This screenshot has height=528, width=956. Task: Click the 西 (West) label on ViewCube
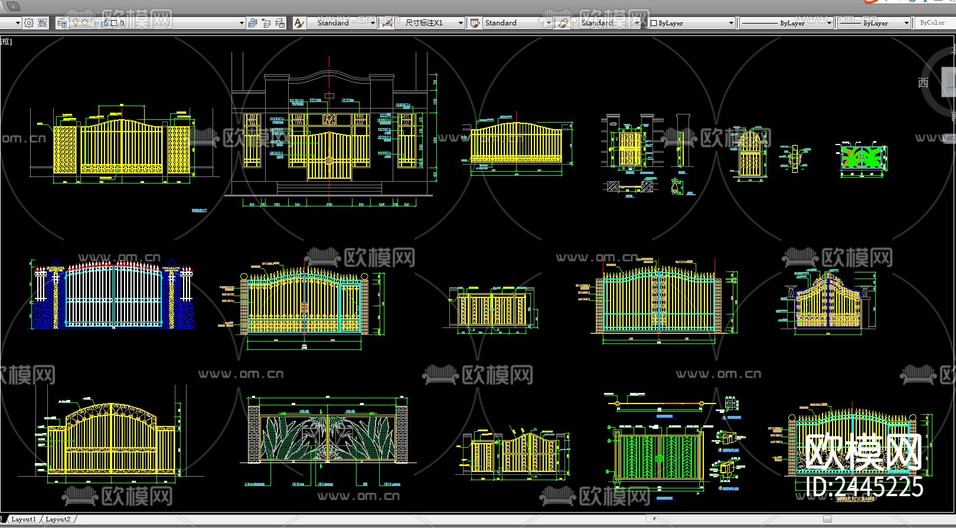pyautogui.click(x=924, y=82)
